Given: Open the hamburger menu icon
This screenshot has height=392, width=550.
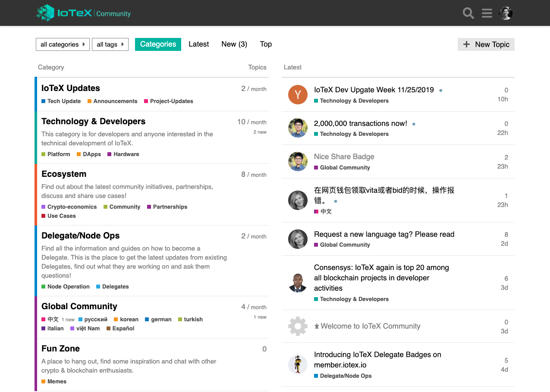Looking at the screenshot, I should point(487,13).
